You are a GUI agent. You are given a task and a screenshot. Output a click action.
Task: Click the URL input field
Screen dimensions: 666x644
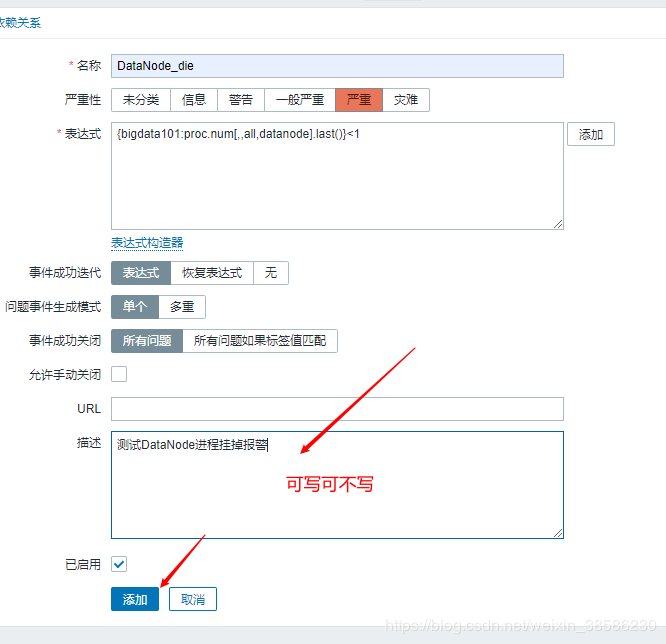(x=337, y=409)
